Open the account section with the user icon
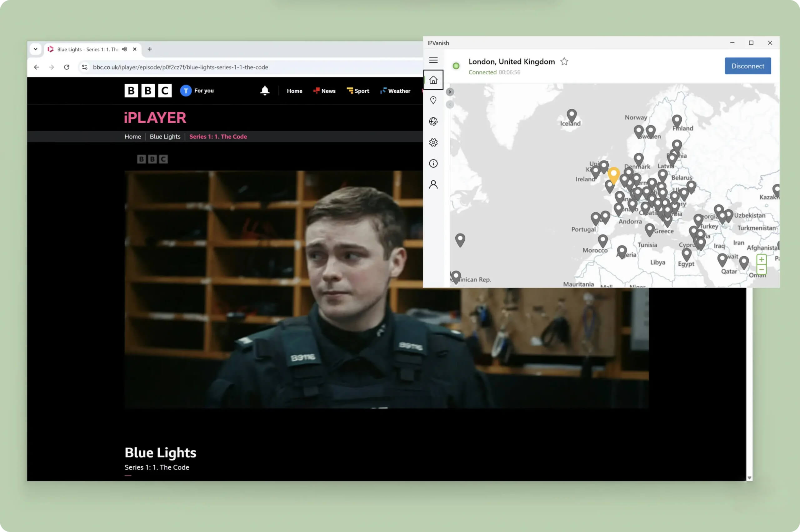 coord(433,184)
